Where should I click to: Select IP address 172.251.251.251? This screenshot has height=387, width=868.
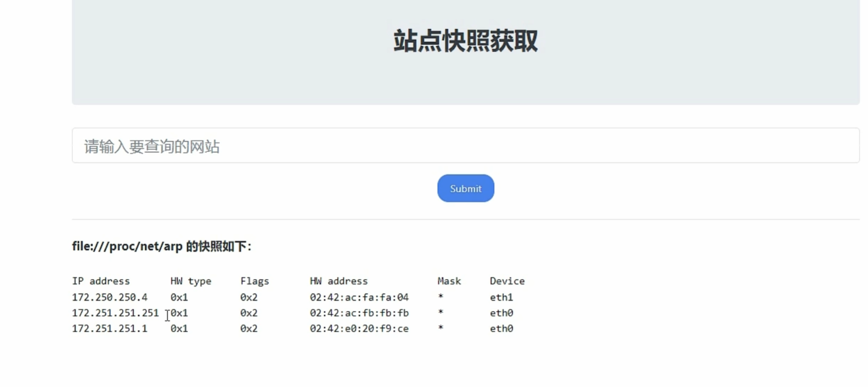[x=115, y=313]
